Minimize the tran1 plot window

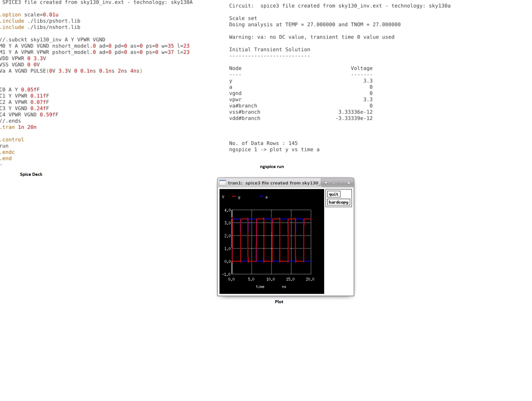pyautogui.click(x=333, y=183)
